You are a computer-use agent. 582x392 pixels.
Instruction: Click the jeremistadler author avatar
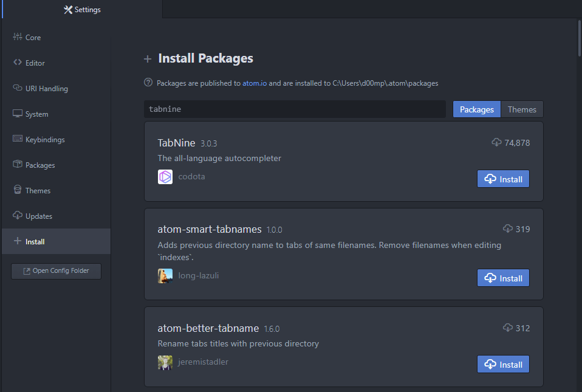(x=165, y=362)
